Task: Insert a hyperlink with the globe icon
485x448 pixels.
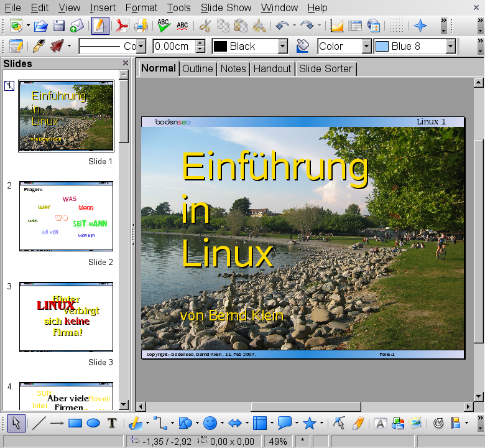Action: pos(373,26)
